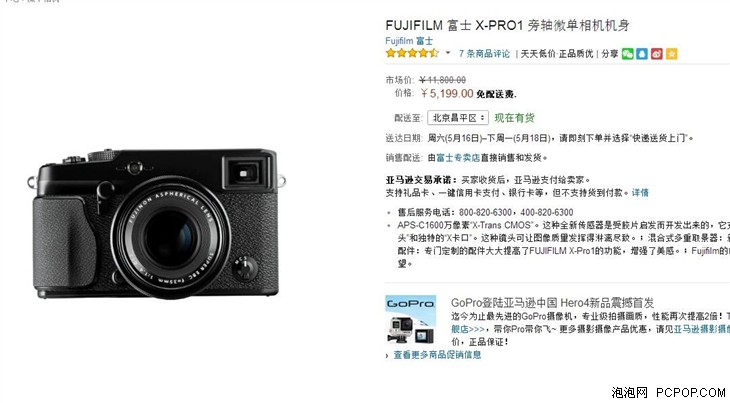
Task: Click the yellow Qzone star share icon
Action: [x=671, y=54]
